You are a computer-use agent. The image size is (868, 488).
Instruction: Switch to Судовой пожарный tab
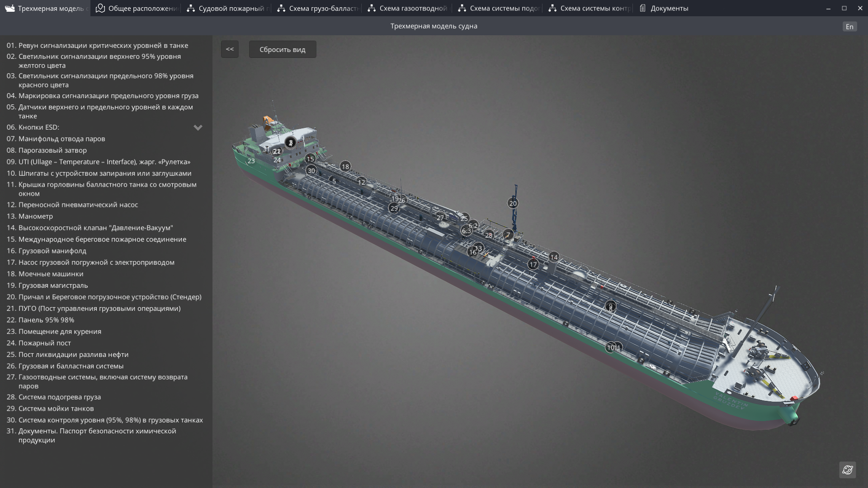click(227, 8)
